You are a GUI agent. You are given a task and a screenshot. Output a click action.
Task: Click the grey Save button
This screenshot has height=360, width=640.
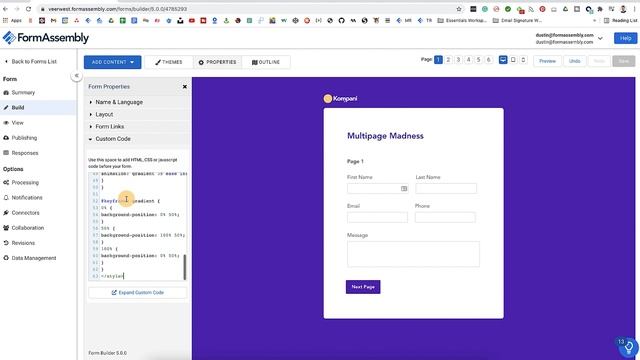click(x=624, y=61)
